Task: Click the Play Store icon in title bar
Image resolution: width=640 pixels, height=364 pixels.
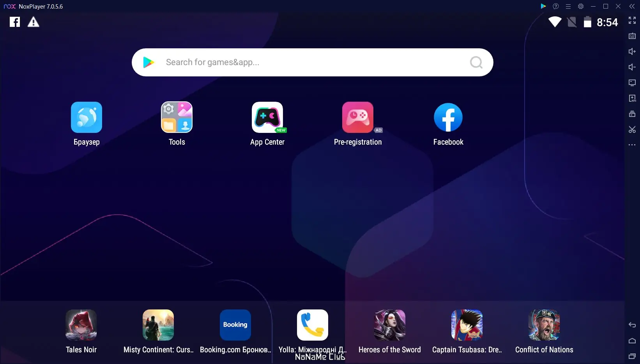Action: pos(543,6)
